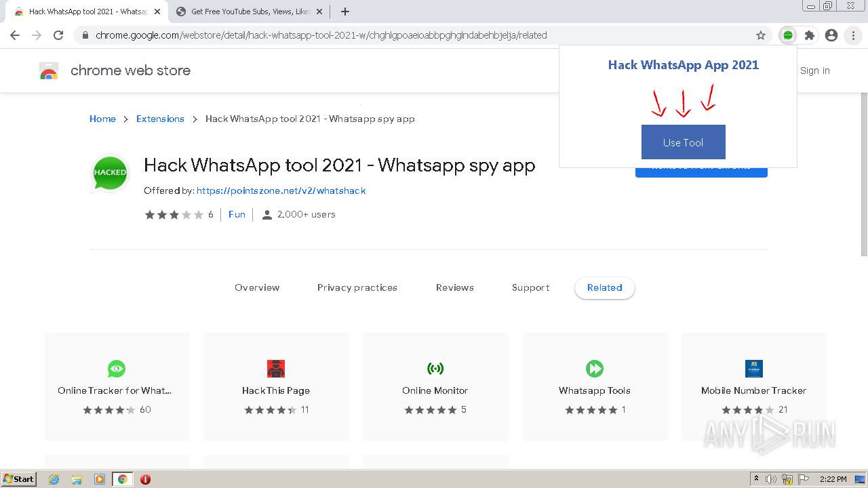Image resolution: width=868 pixels, height=488 pixels.
Task: Open the Reviews tab
Action: 454,287
